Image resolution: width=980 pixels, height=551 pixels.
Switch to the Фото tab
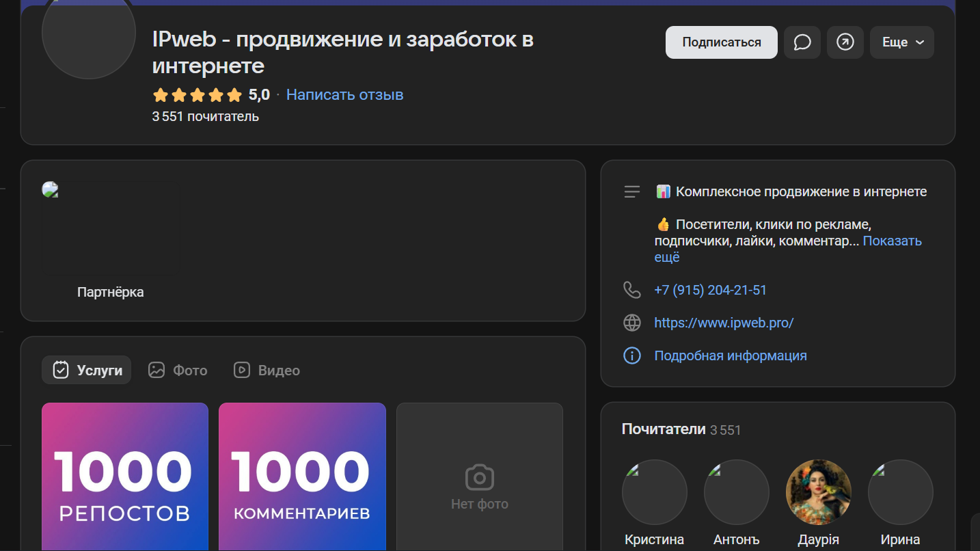(178, 371)
